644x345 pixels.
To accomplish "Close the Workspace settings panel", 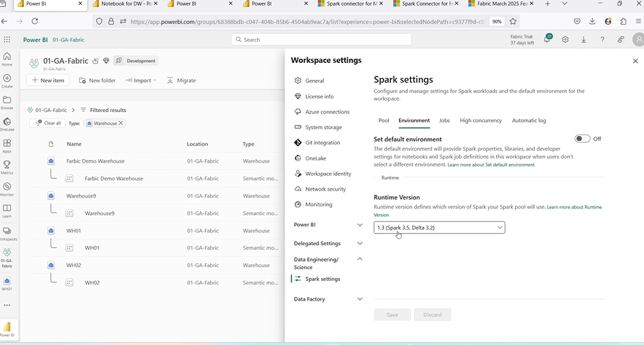I will 635,61.
